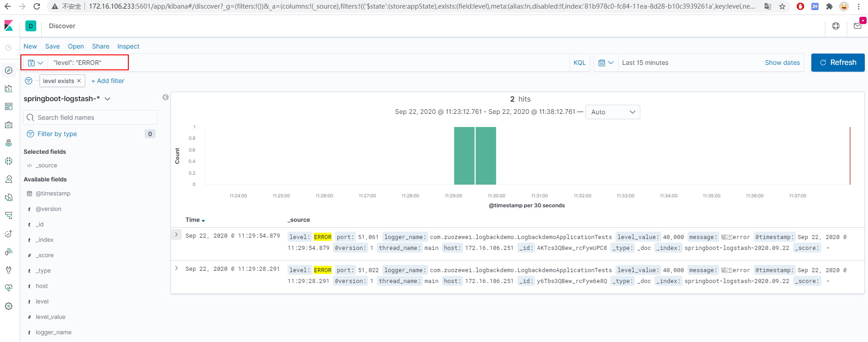Reload the browser page

click(37, 6)
